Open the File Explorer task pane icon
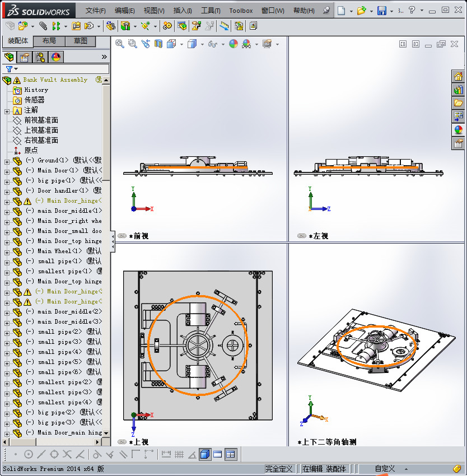 pyautogui.click(x=458, y=103)
